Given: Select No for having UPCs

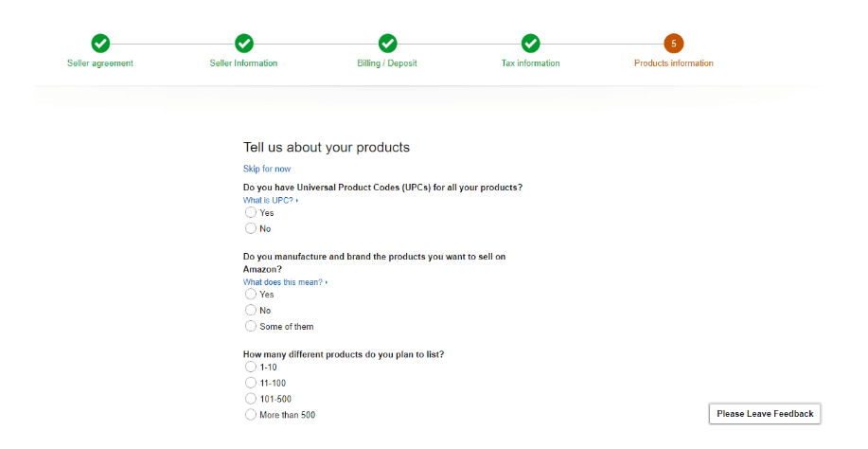Looking at the screenshot, I should coord(251,228).
